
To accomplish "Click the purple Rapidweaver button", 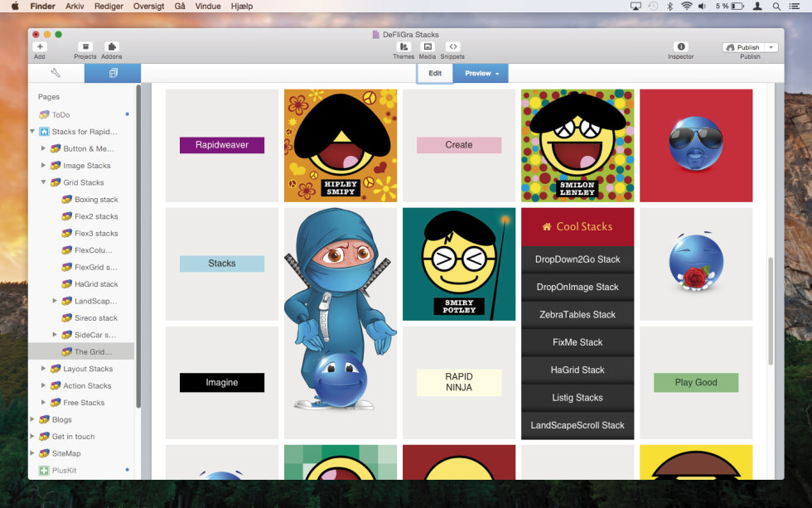I will (222, 145).
